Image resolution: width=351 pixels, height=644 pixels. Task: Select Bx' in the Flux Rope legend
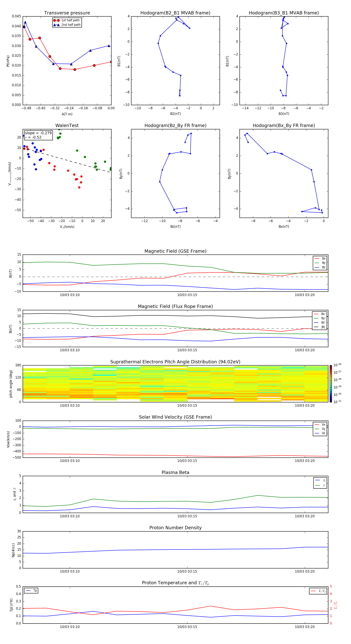(320, 314)
